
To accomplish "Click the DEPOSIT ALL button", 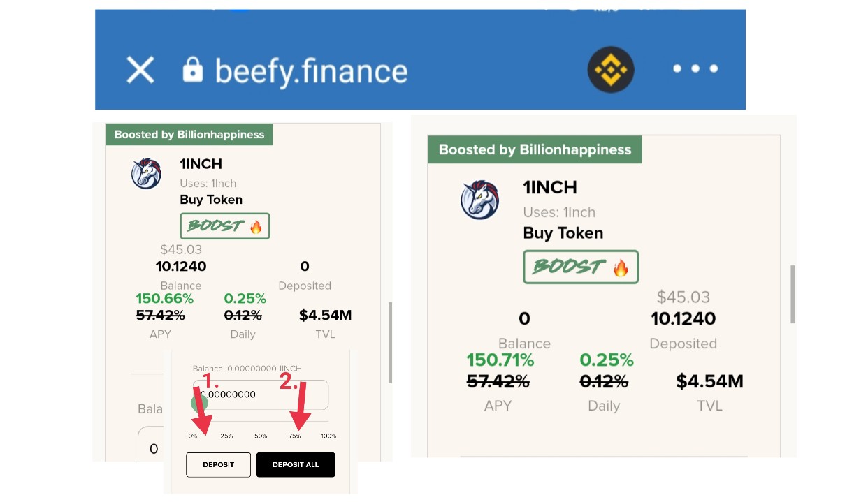I will 296,464.
